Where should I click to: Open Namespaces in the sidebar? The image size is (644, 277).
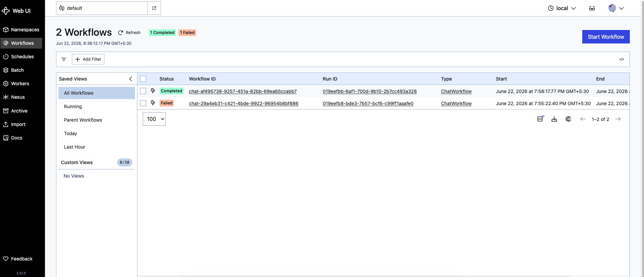click(21, 30)
